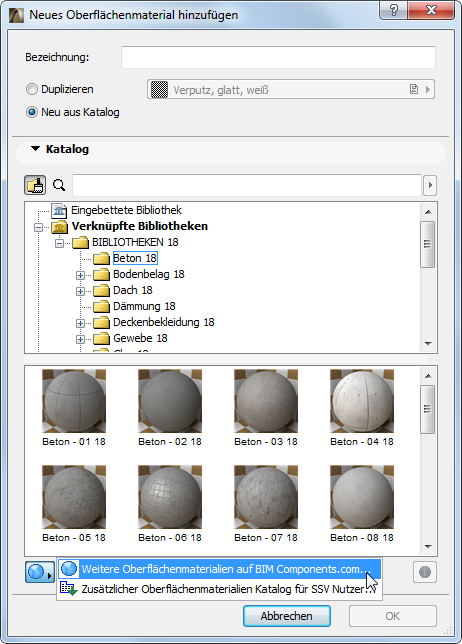Click the Eingebettete Bibliothek library icon

point(60,211)
